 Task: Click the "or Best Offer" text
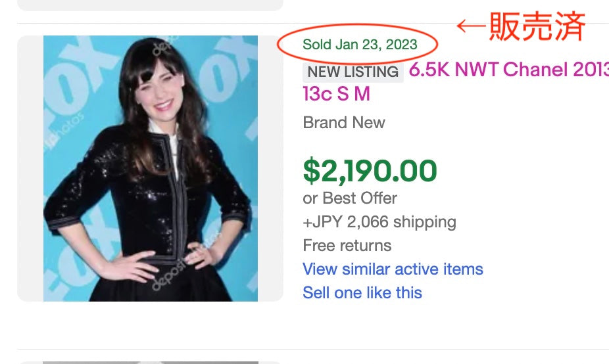350,198
